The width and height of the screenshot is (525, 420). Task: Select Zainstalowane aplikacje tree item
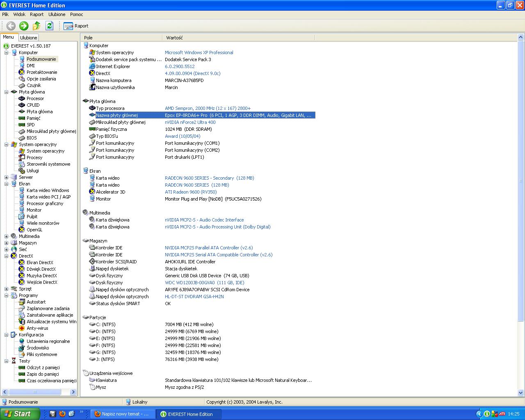click(x=50, y=315)
